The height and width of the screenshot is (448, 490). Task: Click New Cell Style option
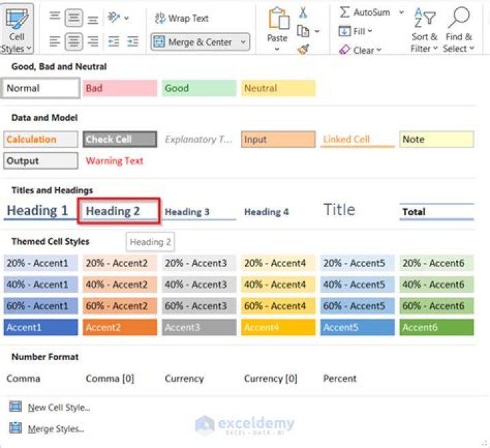(x=50, y=407)
